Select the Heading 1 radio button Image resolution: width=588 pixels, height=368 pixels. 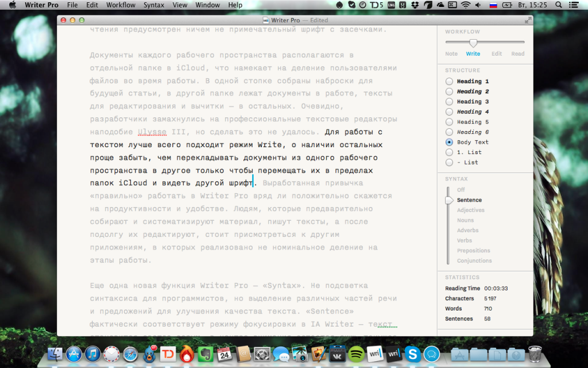pyautogui.click(x=449, y=82)
